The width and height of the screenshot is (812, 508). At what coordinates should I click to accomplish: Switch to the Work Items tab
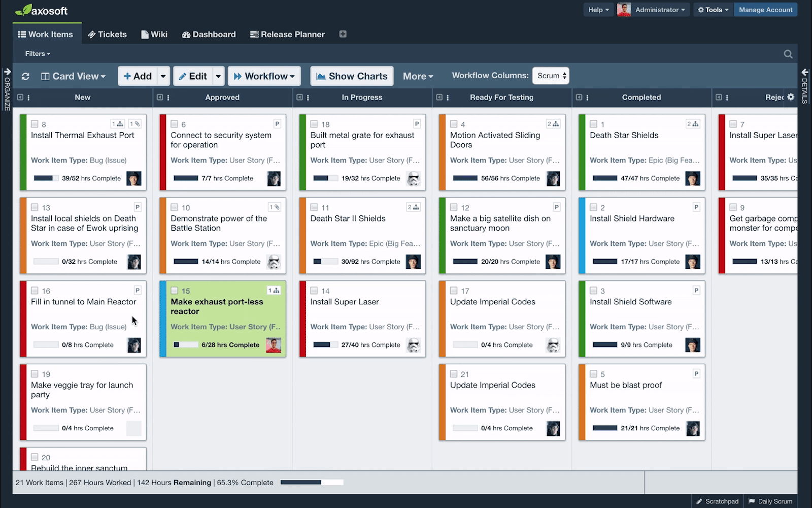pos(46,34)
